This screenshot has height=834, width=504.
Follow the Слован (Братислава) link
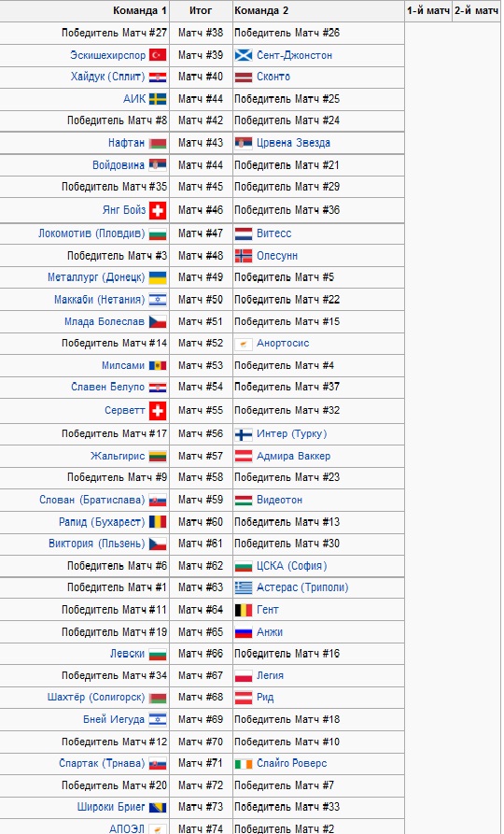[x=92, y=500]
